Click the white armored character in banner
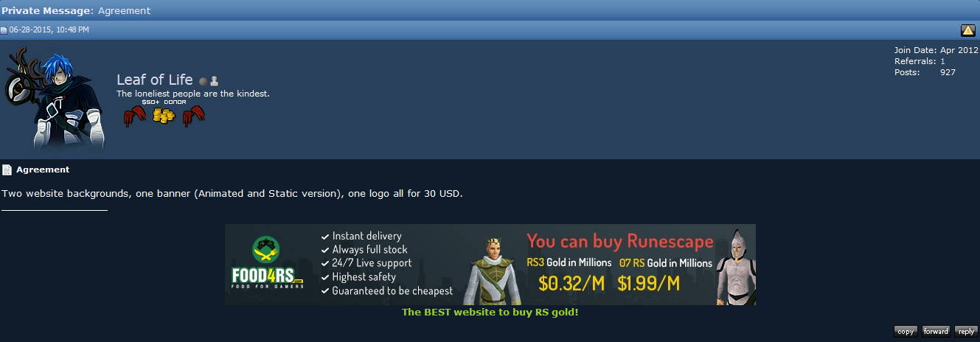Screen dimensions: 980x342 [x=734, y=267]
